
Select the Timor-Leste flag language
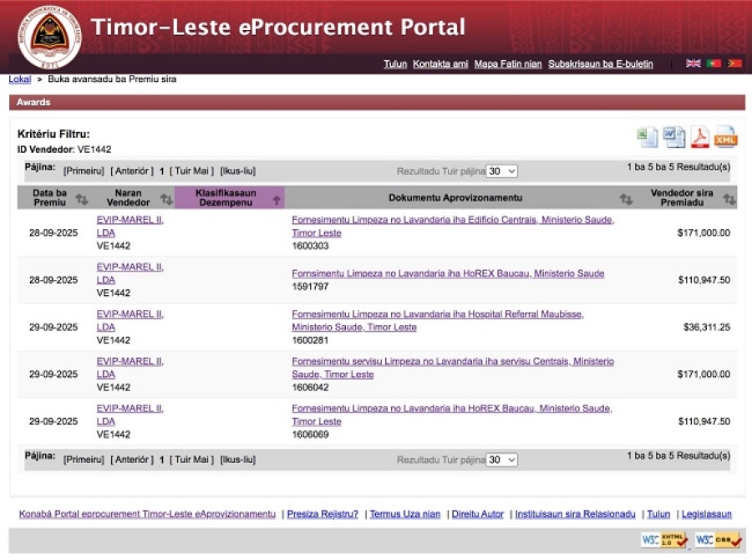(x=734, y=64)
